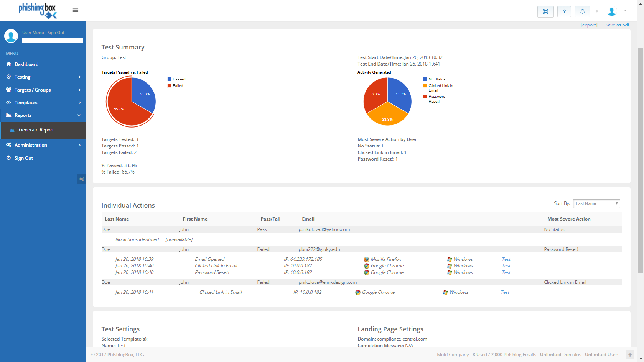The width and height of the screenshot is (644, 362).
Task: Expand the Testing menu section
Action: [x=43, y=77]
